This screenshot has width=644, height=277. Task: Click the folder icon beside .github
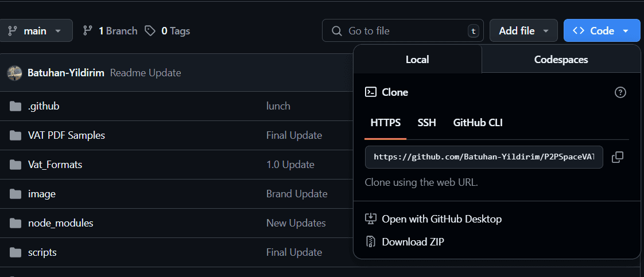pyautogui.click(x=15, y=106)
